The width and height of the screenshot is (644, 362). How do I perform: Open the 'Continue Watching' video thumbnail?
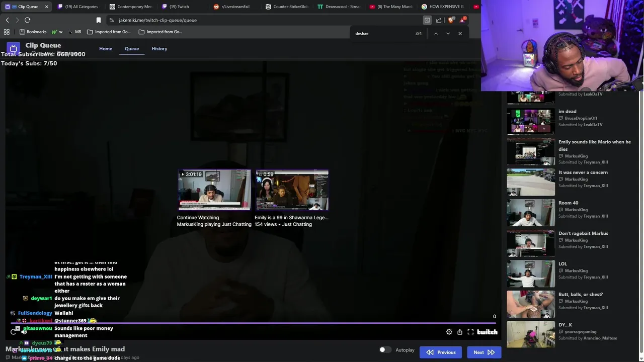214,190
